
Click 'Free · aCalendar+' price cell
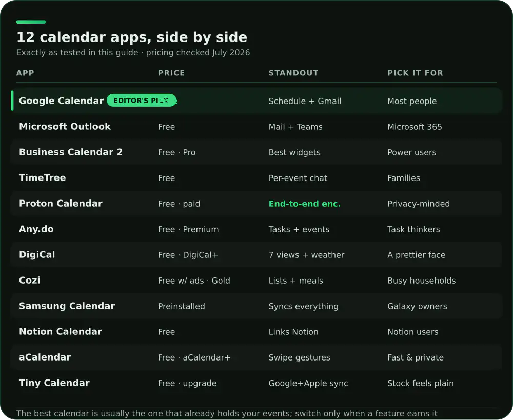click(x=194, y=357)
